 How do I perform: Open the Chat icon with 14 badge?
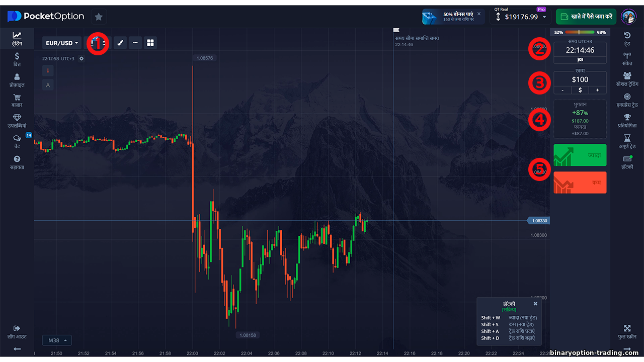tap(17, 141)
